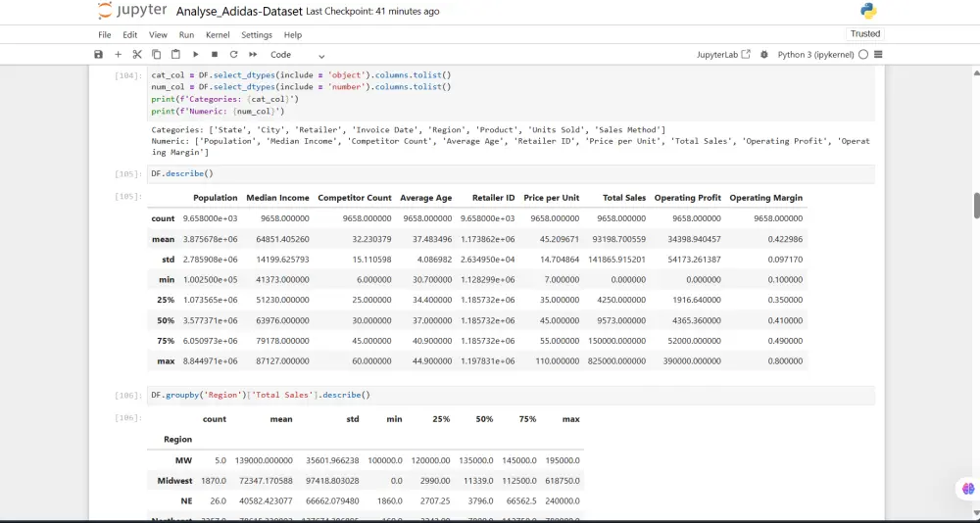
Task: Click the Population column header
Action: tap(215, 198)
